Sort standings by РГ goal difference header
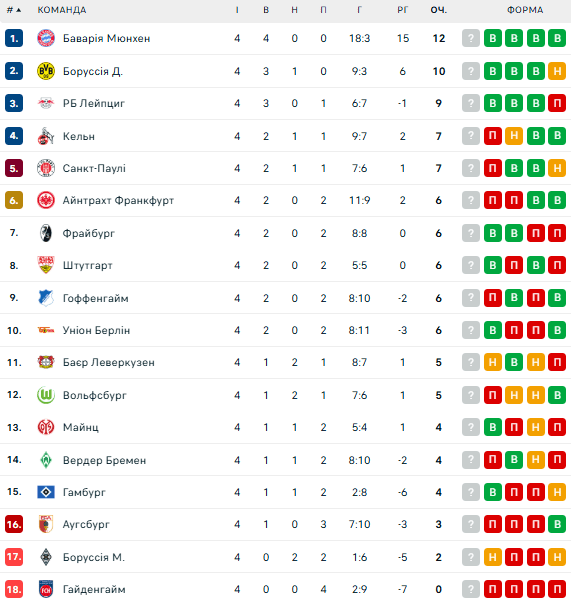The width and height of the screenshot is (571, 602). [x=402, y=10]
